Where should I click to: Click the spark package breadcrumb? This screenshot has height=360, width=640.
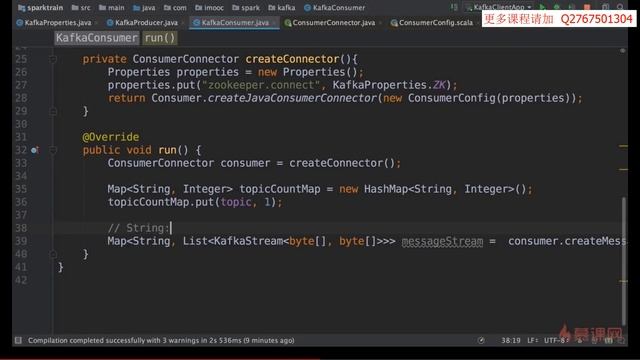pyautogui.click(x=246, y=7)
